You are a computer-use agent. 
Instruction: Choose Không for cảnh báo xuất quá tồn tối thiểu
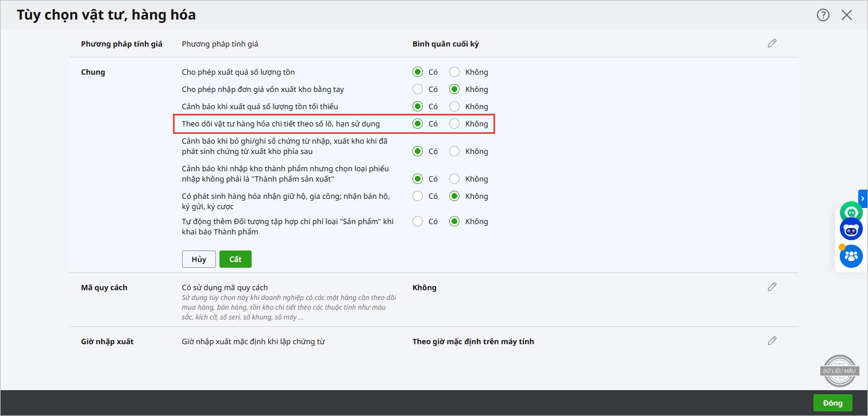click(454, 107)
